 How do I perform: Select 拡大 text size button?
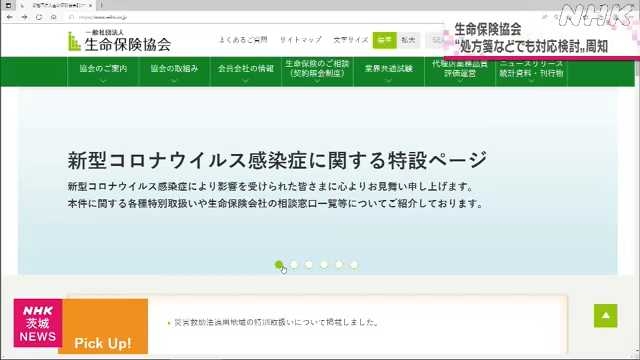(x=408, y=40)
